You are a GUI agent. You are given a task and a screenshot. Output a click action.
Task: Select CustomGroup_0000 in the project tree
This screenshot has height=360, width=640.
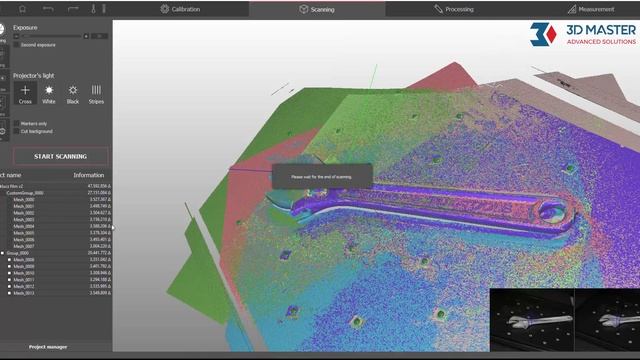25,193
